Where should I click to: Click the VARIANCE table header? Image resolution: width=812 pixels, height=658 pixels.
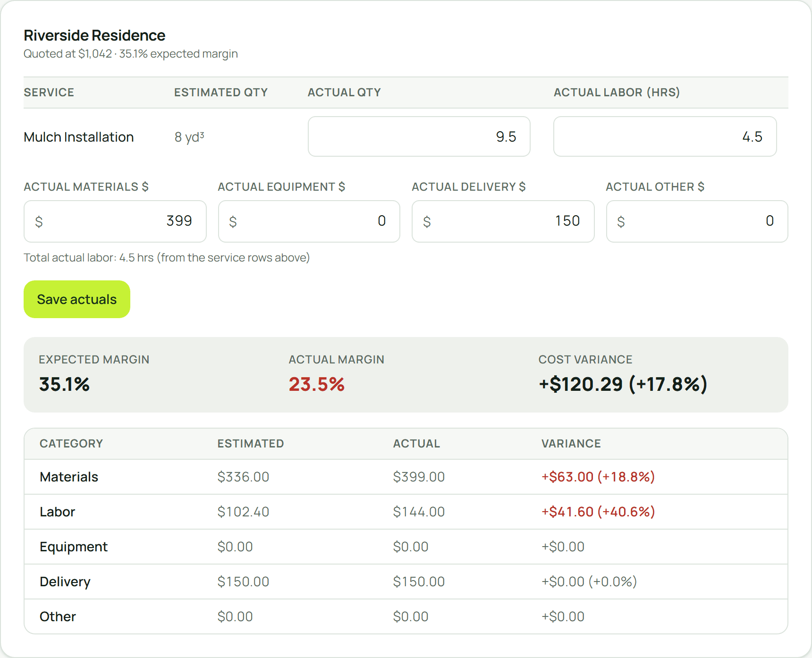click(x=571, y=444)
